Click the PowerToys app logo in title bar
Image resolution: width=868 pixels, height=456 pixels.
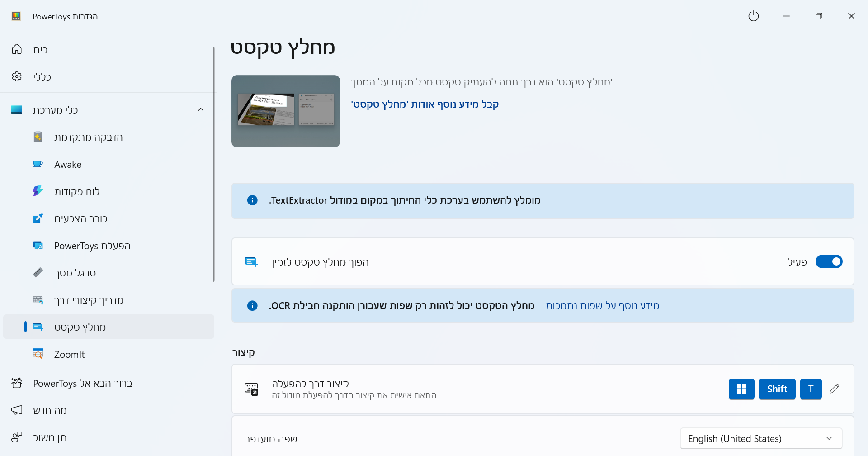click(16, 16)
